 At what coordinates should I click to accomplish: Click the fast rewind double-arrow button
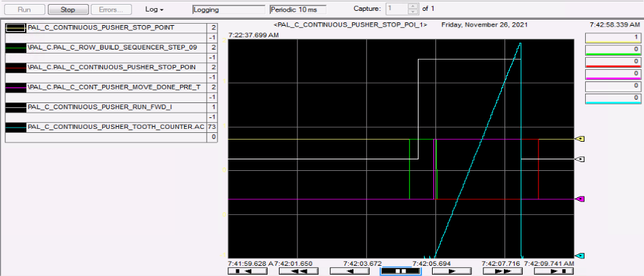tap(299, 271)
